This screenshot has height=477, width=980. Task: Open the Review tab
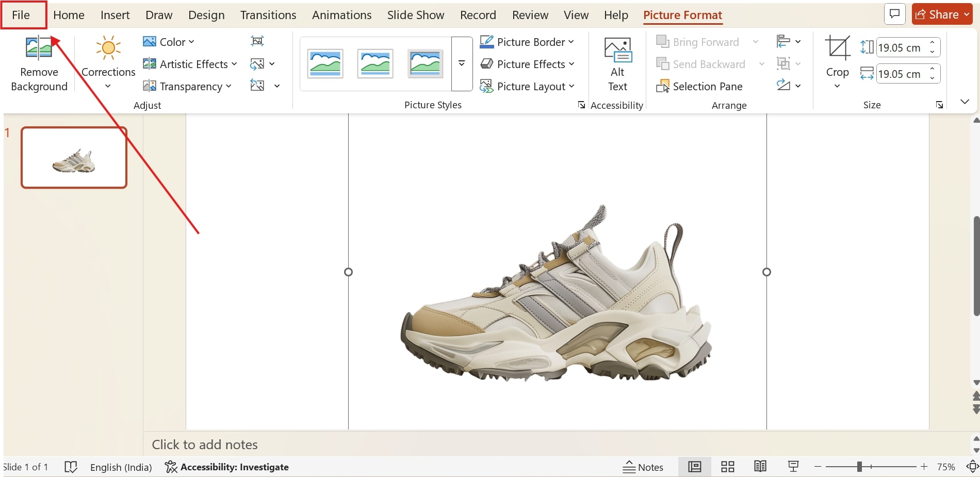530,15
